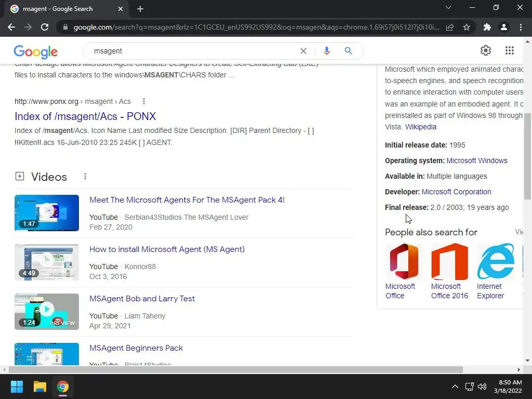Play the 1:24 video thumbnail
The height and width of the screenshot is (399, 532).
tap(47, 312)
